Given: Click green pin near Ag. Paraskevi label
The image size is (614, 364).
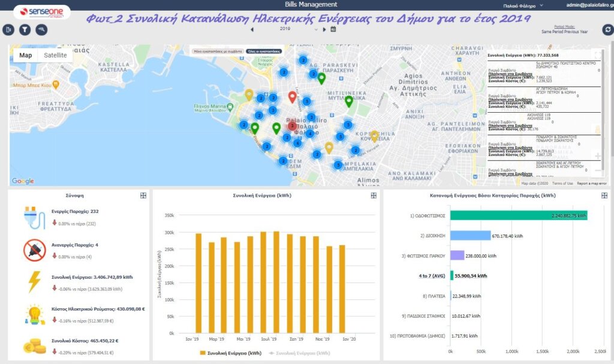Looking at the screenshot, I should click(x=321, y=79).
